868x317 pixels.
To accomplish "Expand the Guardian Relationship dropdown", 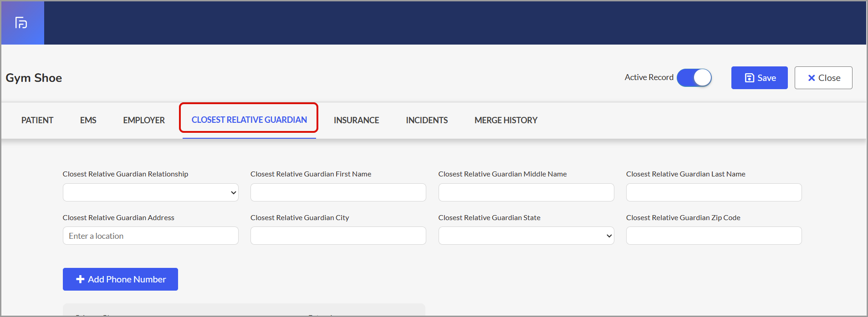I will 151,192.
